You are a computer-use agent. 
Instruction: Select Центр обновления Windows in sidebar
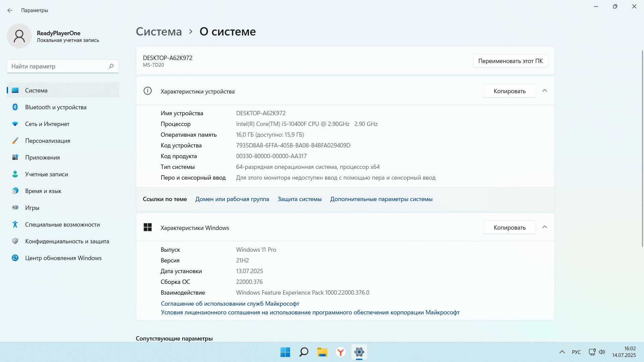click(x=63, y=258)
